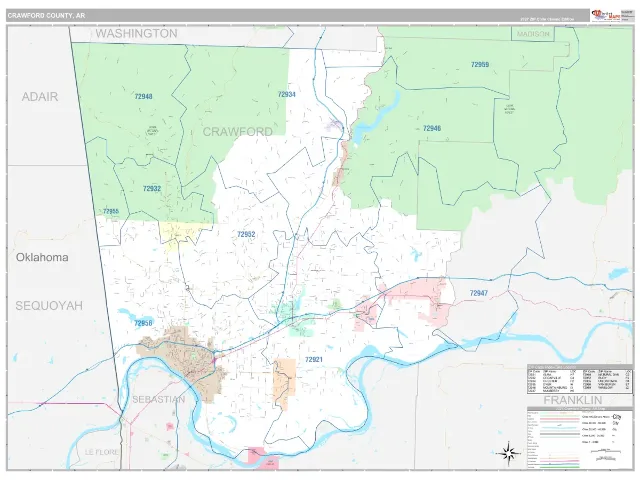Select ZIP code 72946 label
The height and width of the screenshot is (480, 640).
pyautogui.click(x=431, y=129)
